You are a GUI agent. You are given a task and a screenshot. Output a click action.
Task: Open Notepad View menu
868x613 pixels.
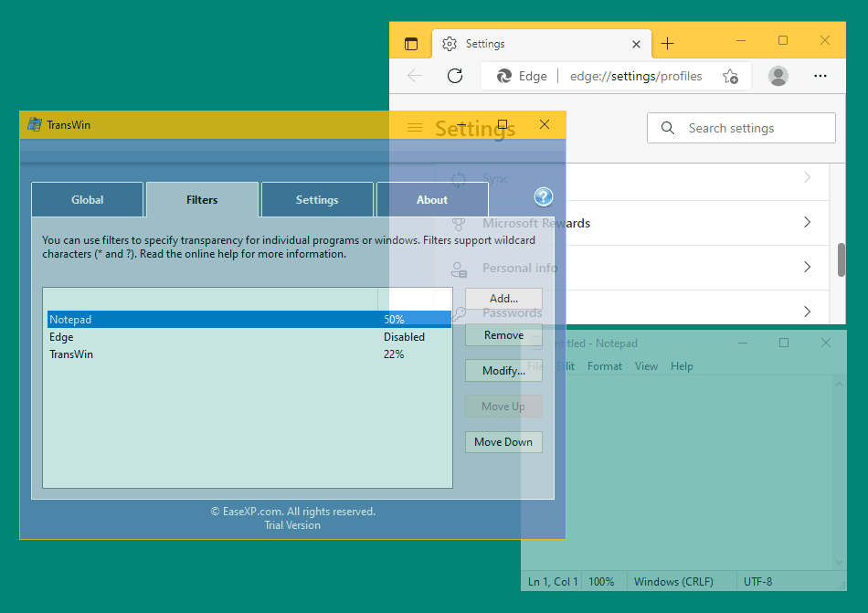click(646, 366)
